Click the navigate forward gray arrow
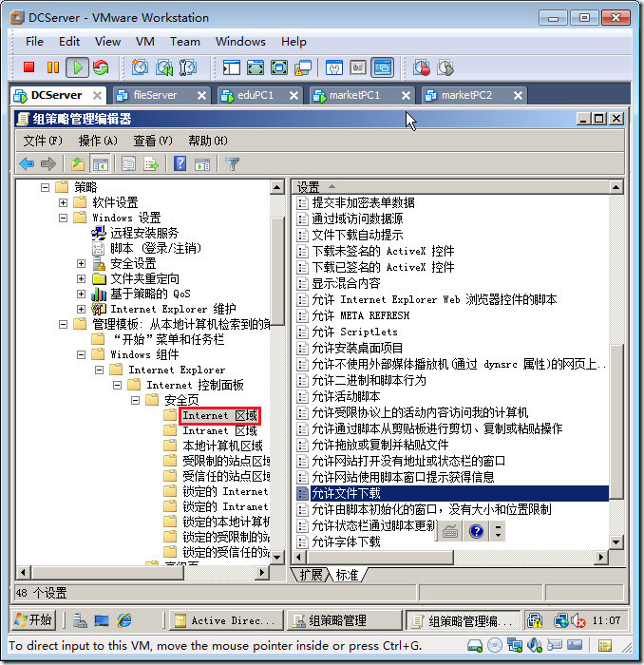The height and width of the screenshot is (665, 644). tap(47, 163)
